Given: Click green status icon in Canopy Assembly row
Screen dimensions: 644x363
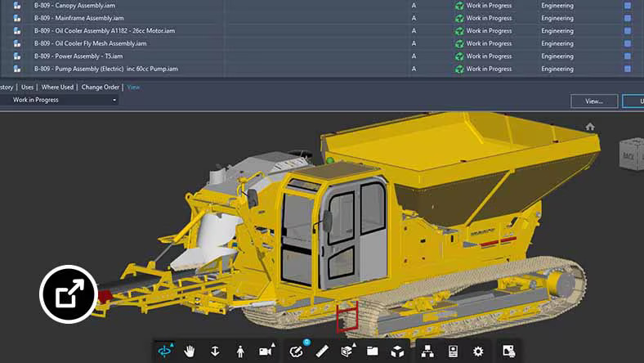Looking at the screenshot, I should 459,6.
